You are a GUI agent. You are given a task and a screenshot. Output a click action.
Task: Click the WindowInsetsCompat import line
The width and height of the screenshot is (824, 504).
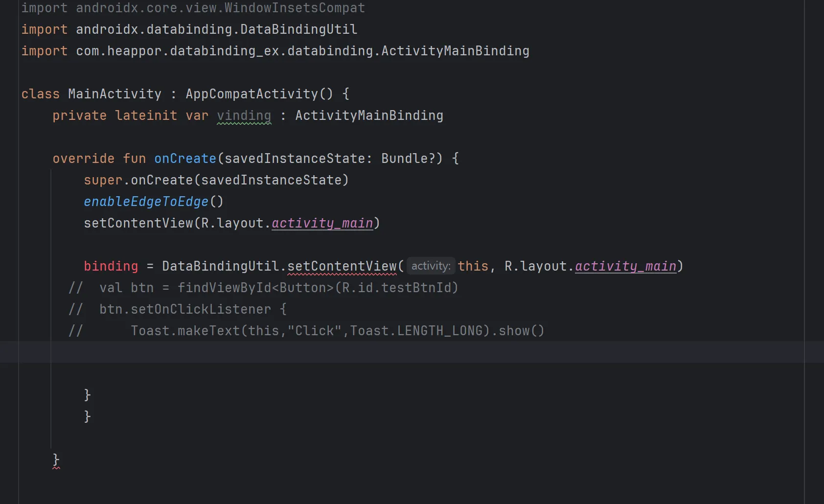point(193,8)
